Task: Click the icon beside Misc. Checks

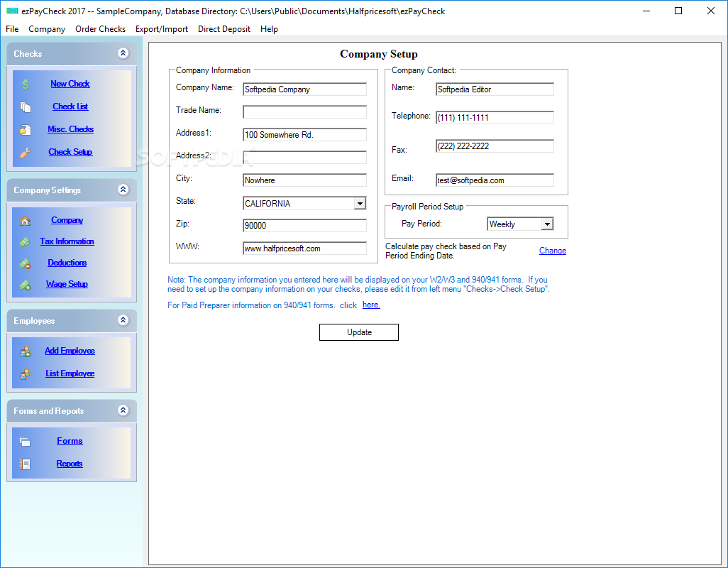Action: coord(26,130)
